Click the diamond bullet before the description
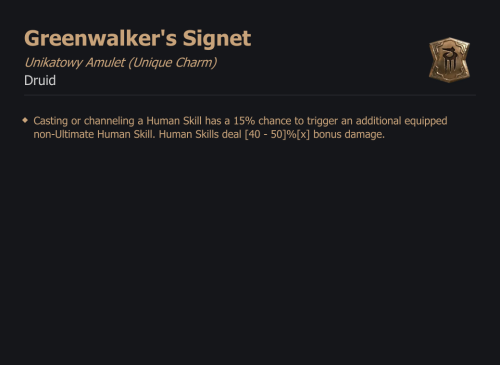 click(25, 120)
